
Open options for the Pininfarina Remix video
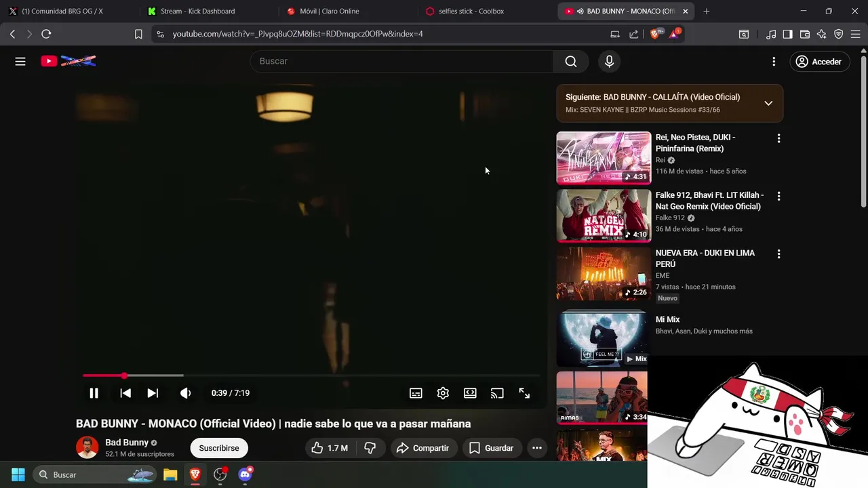tap(778, 138)
